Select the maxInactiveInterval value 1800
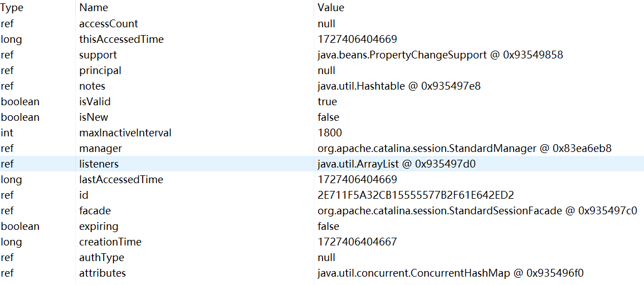The image size is (644, 285). [x=330, y=133]
